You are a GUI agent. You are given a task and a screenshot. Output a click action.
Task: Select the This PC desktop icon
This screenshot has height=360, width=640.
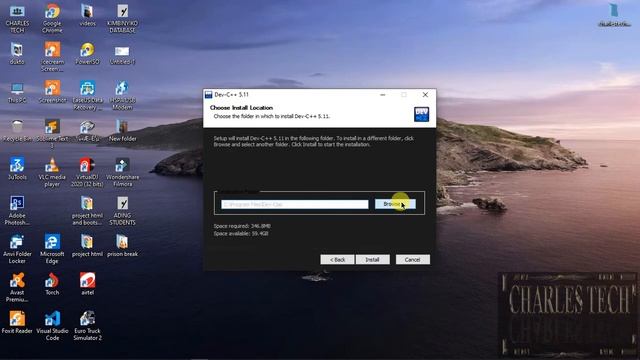click(17, 93)
